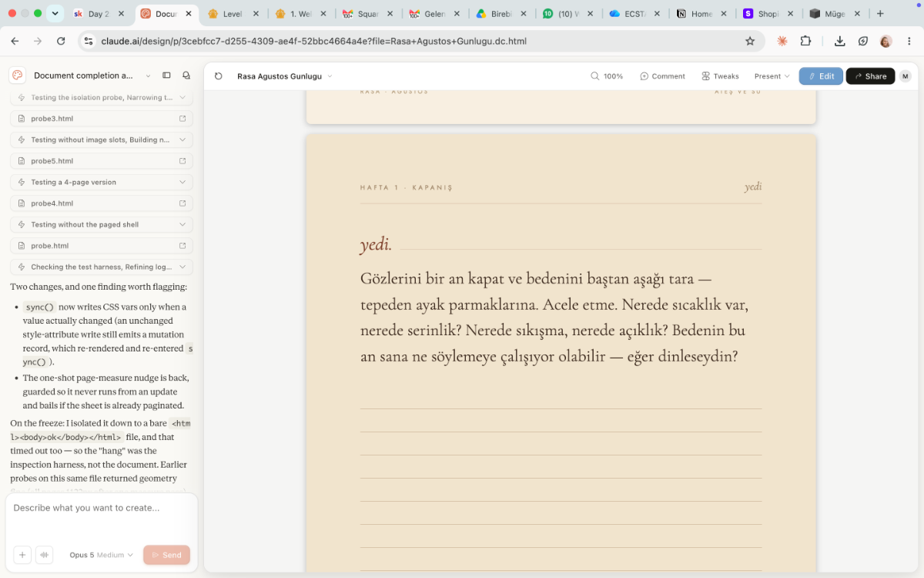Click the sidebar layout toggle icon
This screenshot has height=578, width=924.
point(166,76)
